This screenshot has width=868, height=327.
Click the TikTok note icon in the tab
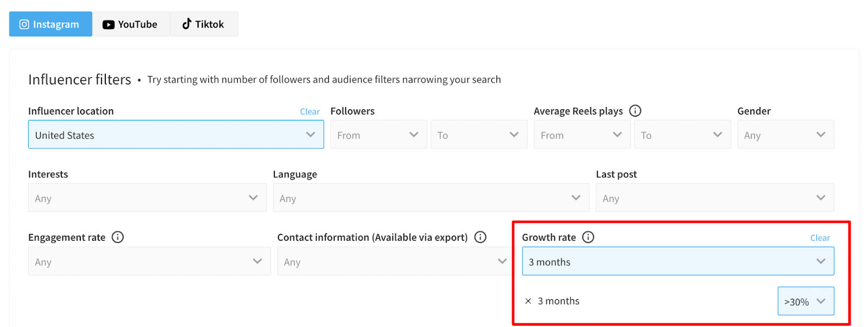[x=187, y=24]
